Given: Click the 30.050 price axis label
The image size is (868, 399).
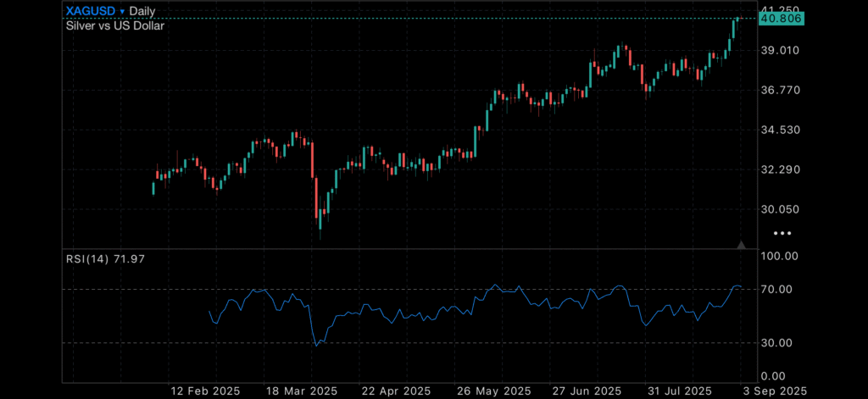Looking at the screenshot, I should (x=781, y=209).
